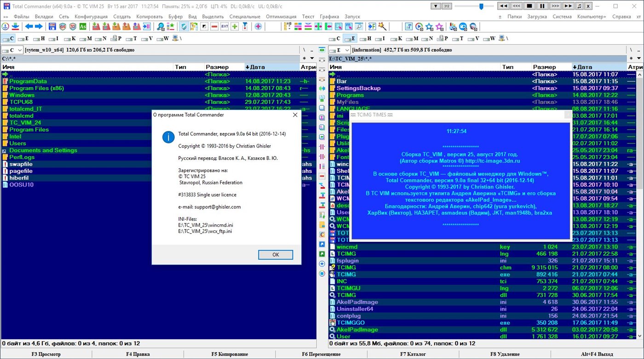Click the red shield '64' toolbar icon
Screen dimensions: 644x359
[x=63, y=27]
